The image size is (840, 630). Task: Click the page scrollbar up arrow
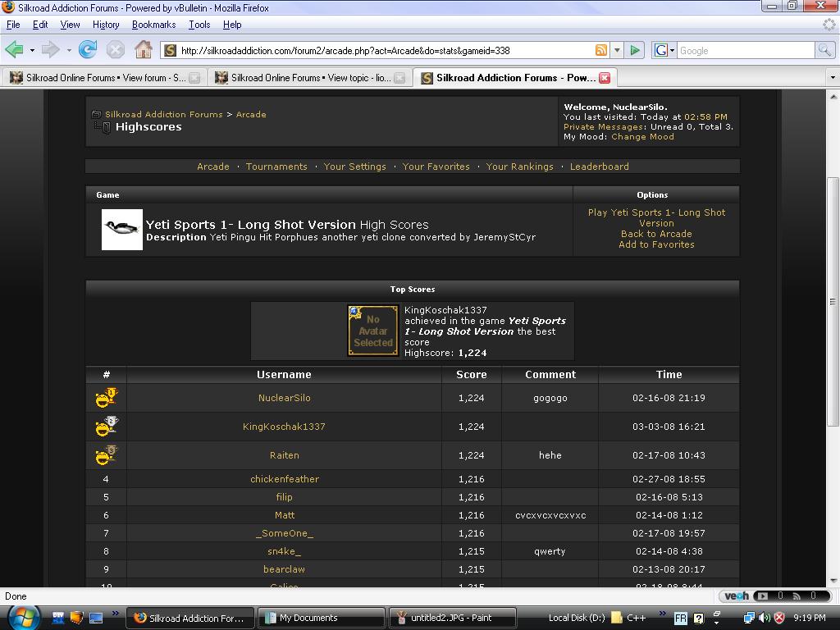pos(833,97)
